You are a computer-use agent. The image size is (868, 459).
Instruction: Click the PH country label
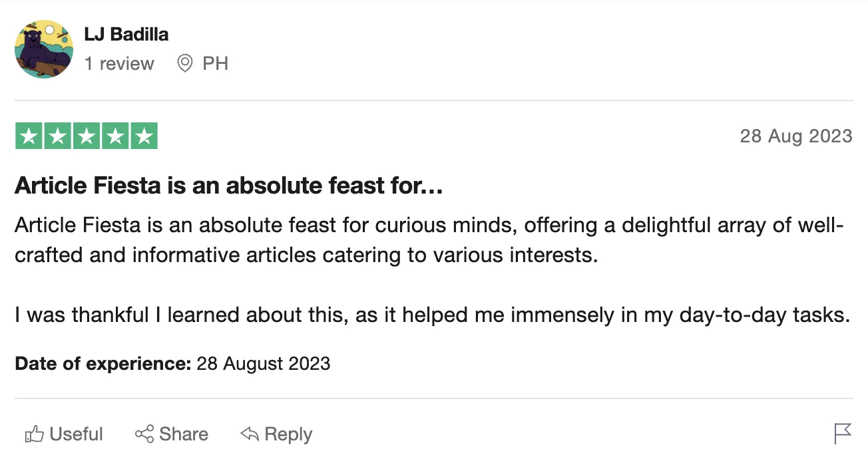(x=216, y=64)
